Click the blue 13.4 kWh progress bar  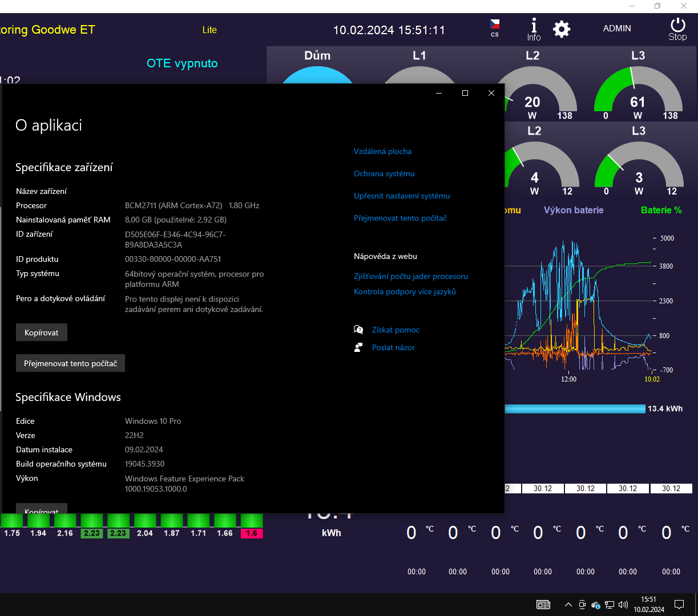pyautogui.click(x=574, y=408)
